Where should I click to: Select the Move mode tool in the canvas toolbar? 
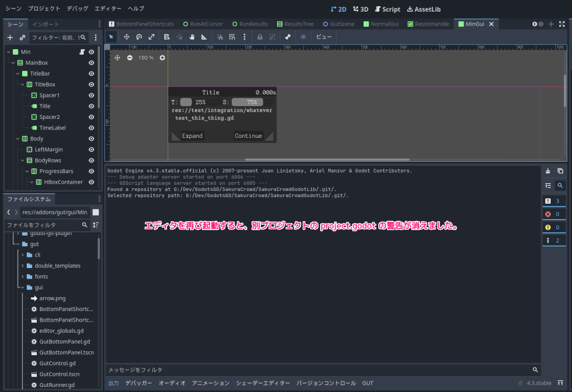point(127,37)
